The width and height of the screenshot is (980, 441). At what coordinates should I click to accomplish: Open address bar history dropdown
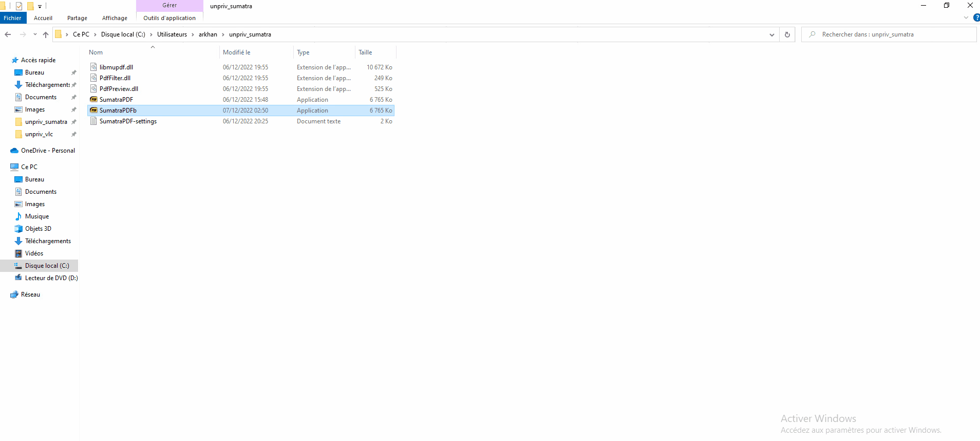click(772, 34)
